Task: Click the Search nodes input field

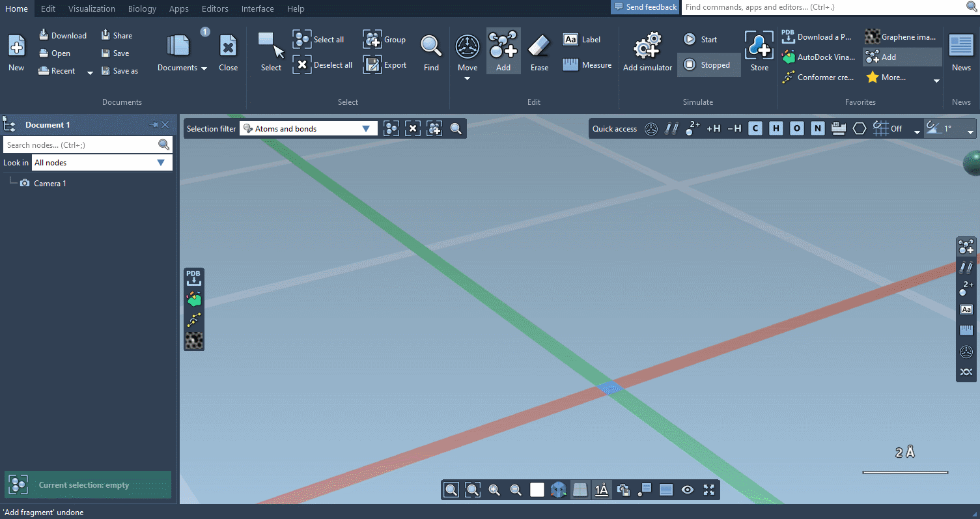Action: tap(79, 145)
